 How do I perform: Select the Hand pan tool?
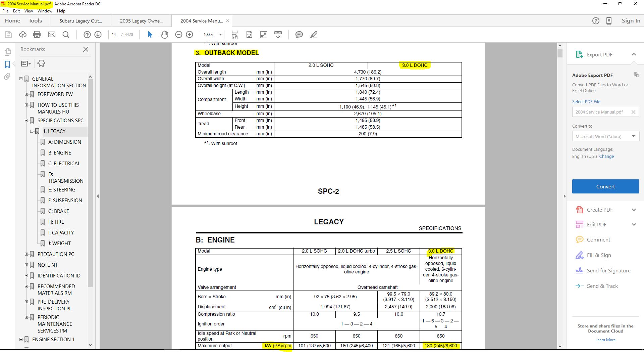click(164, 34)
